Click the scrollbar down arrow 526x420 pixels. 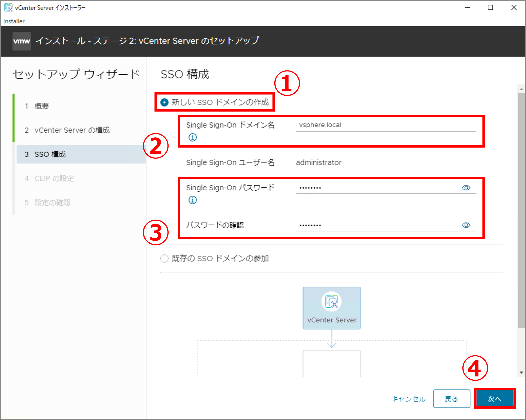pyautogui.click(x=521, y=372)
